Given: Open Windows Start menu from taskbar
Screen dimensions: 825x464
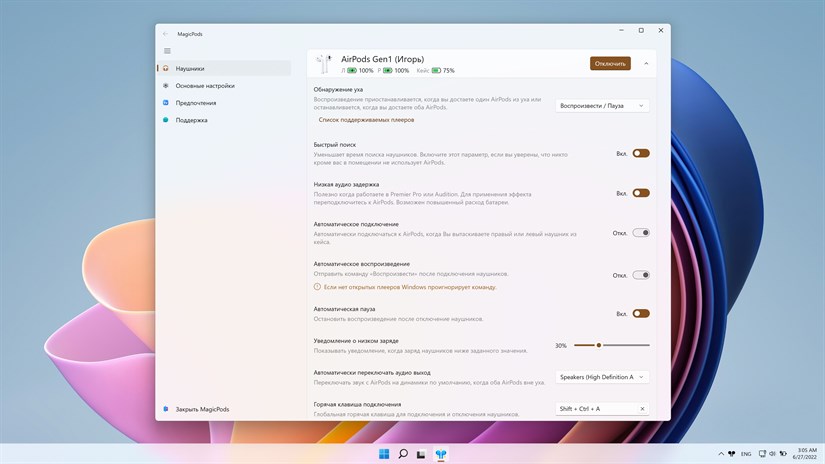Looking at the screenshot, I should coord(384,454).
